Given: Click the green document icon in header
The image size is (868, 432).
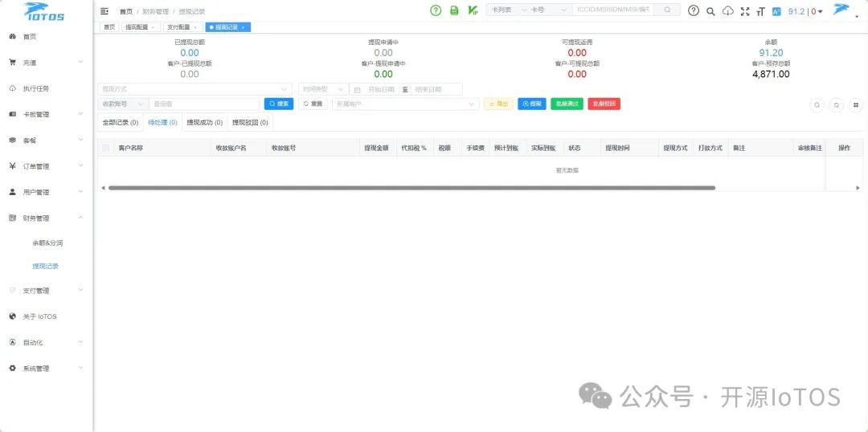Looking at the screenshot, I should coord(454,10).
